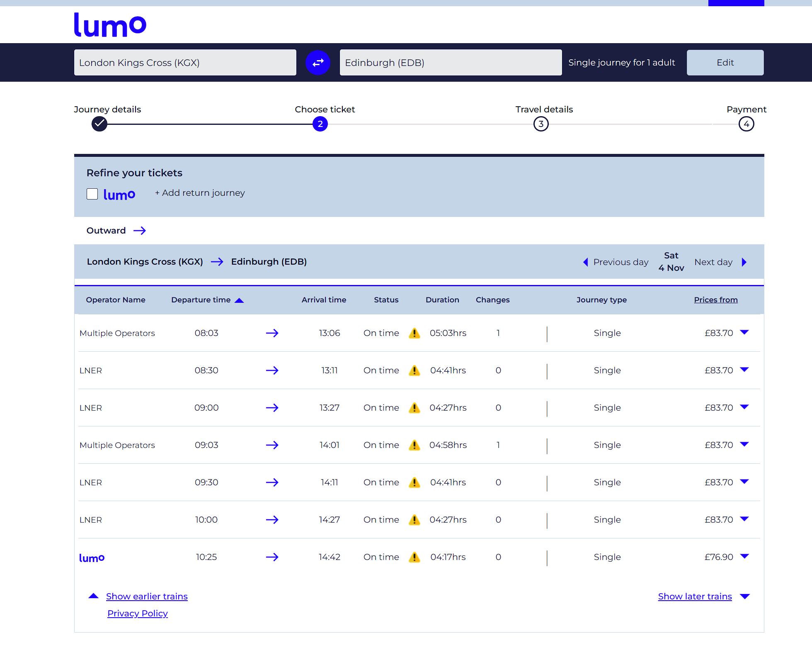Viewport: 812px width, 650px height.
Task: Open warning icon for 10:00 train
Action: point(414,520)
